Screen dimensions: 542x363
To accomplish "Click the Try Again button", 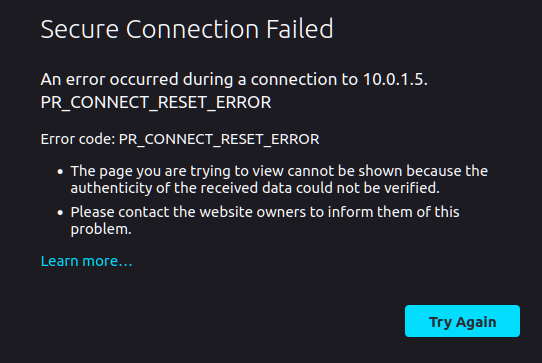I will coord(462,321).
